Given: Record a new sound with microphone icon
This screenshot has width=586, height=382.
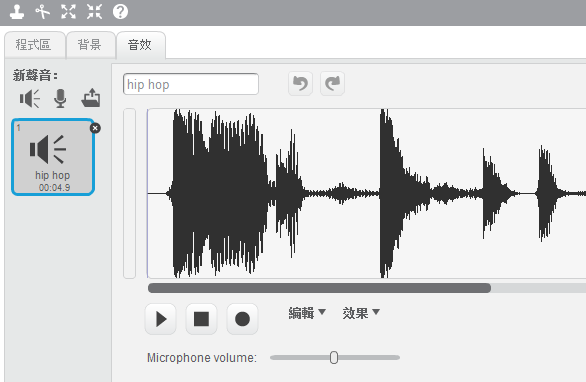Looking at the screenshot, I should (60, 99).
